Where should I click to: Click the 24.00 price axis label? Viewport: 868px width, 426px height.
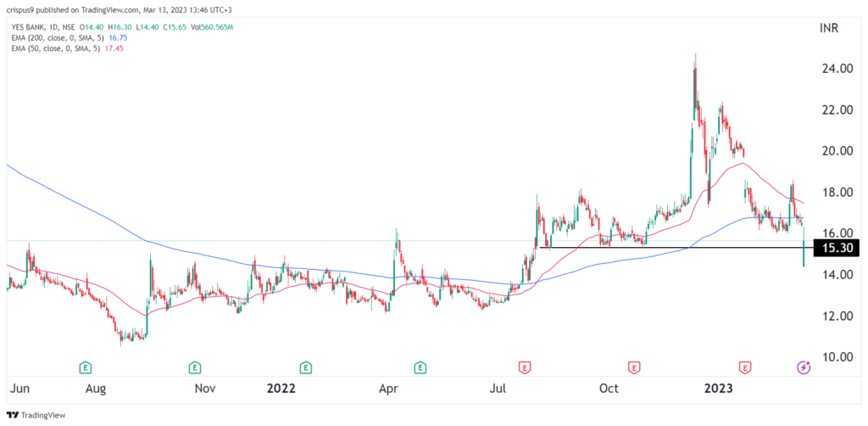pyautogui.click(x=836, y=70)
